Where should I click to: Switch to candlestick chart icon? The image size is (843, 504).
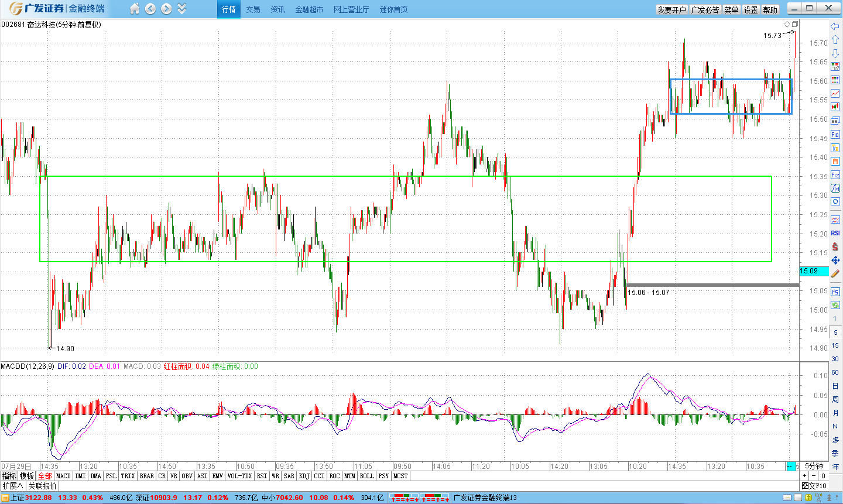835,107
